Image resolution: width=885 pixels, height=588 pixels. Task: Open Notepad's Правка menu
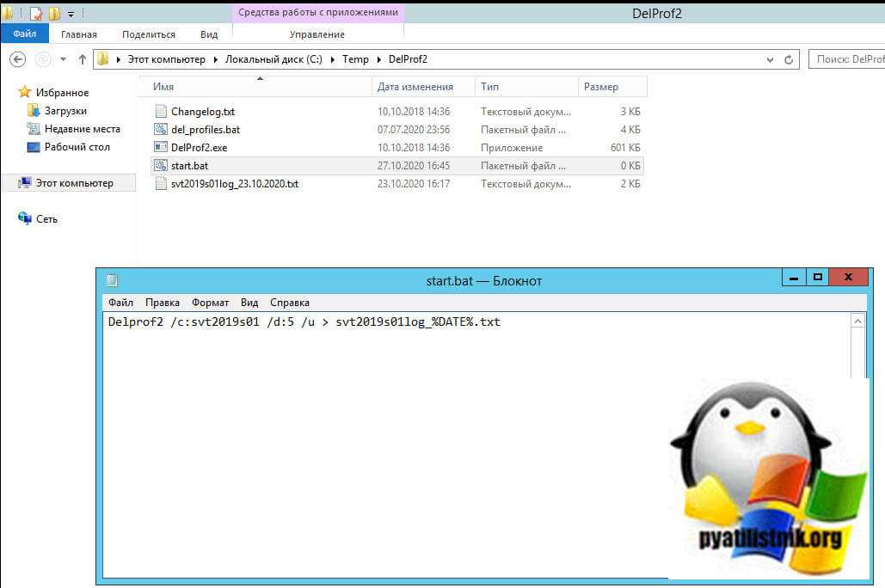[162, 303]
